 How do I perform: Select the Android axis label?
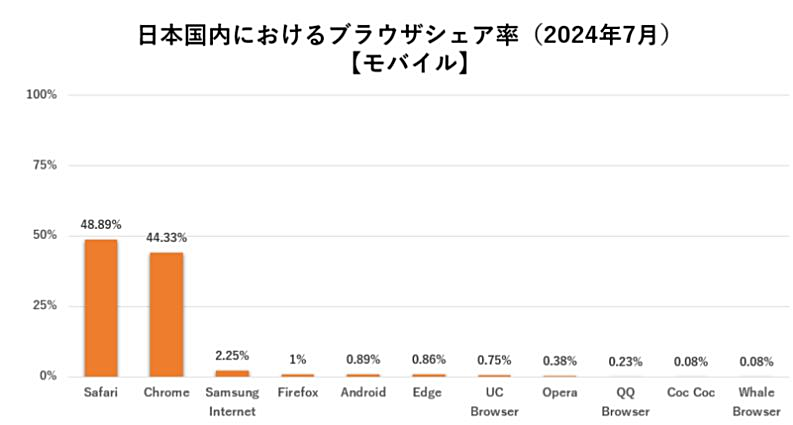363,392
